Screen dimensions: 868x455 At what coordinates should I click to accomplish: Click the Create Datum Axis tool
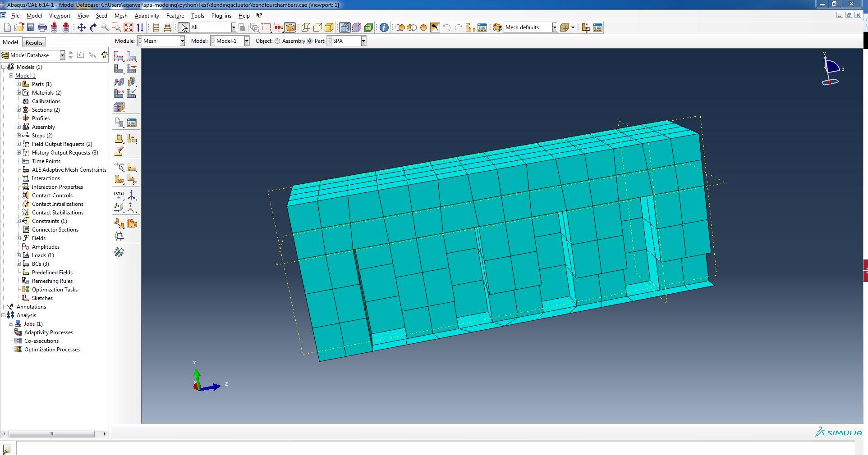coord(132,195)
